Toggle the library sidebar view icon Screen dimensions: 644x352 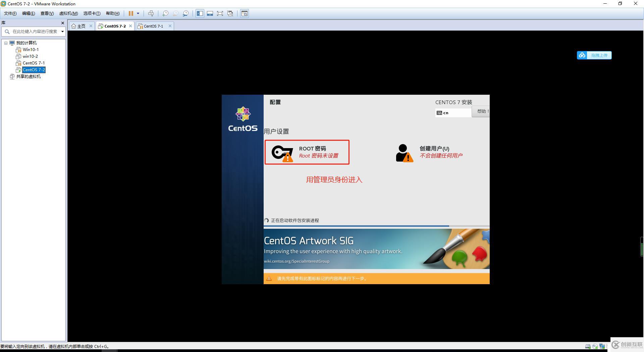(200, 13)
